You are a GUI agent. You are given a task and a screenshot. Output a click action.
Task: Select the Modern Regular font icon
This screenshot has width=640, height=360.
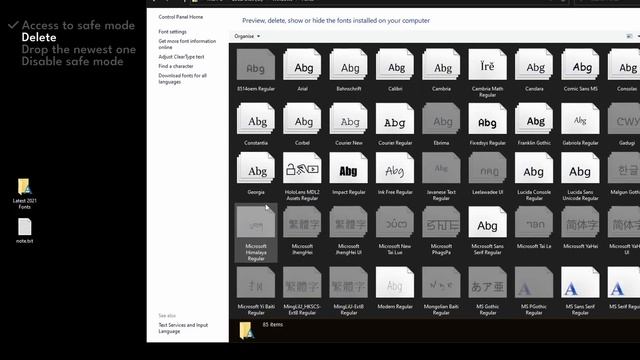click(395, 282)
